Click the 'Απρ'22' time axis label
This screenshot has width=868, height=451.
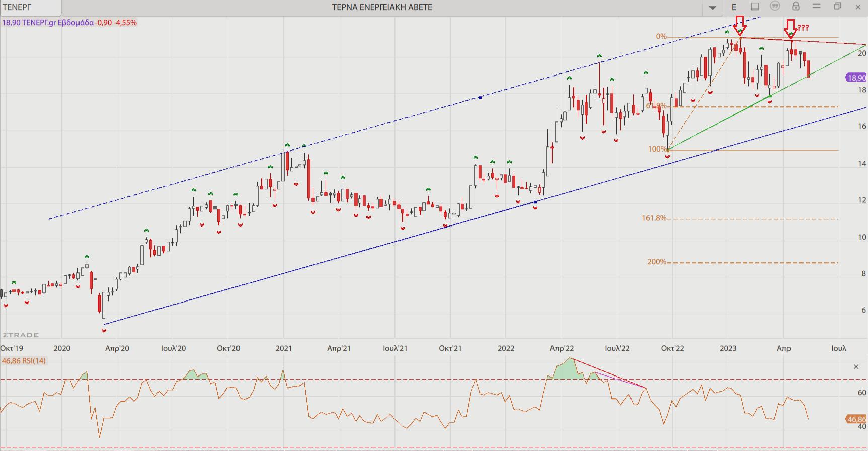tap(562, 348)
